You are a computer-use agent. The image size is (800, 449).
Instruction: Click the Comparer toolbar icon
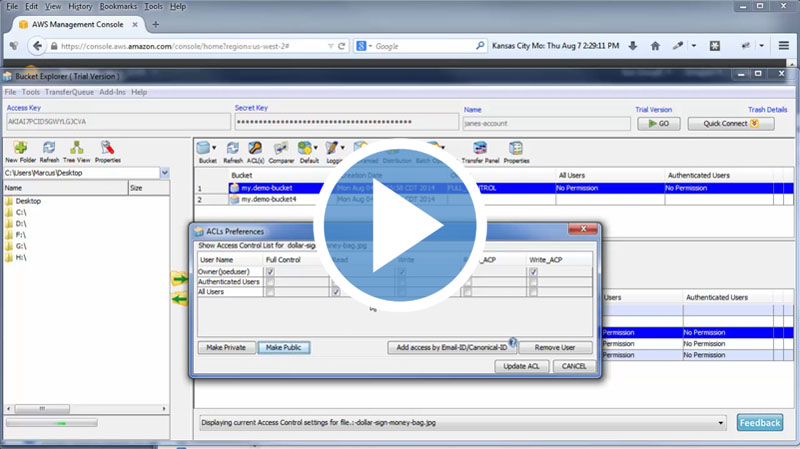[x=282, y=150]
